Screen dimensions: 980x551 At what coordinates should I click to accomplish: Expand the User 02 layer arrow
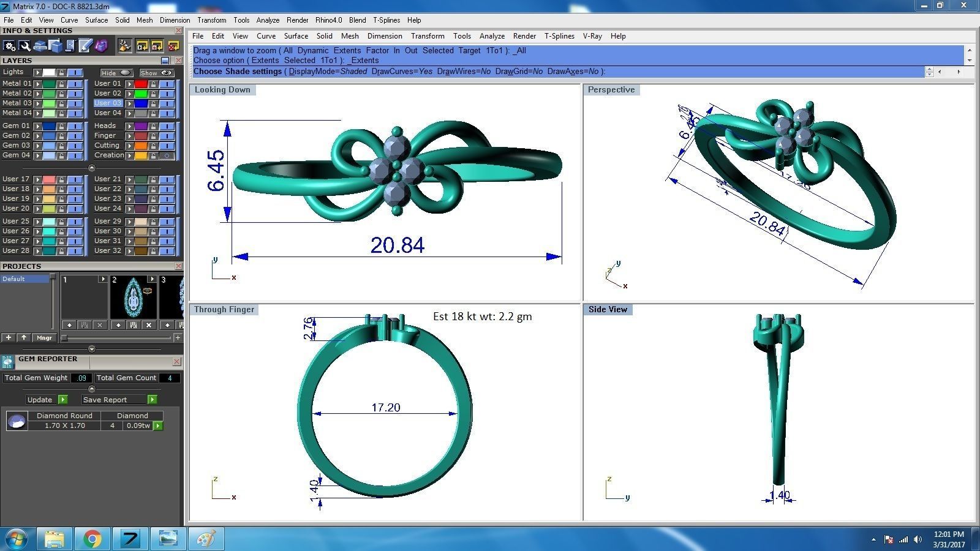129,94
